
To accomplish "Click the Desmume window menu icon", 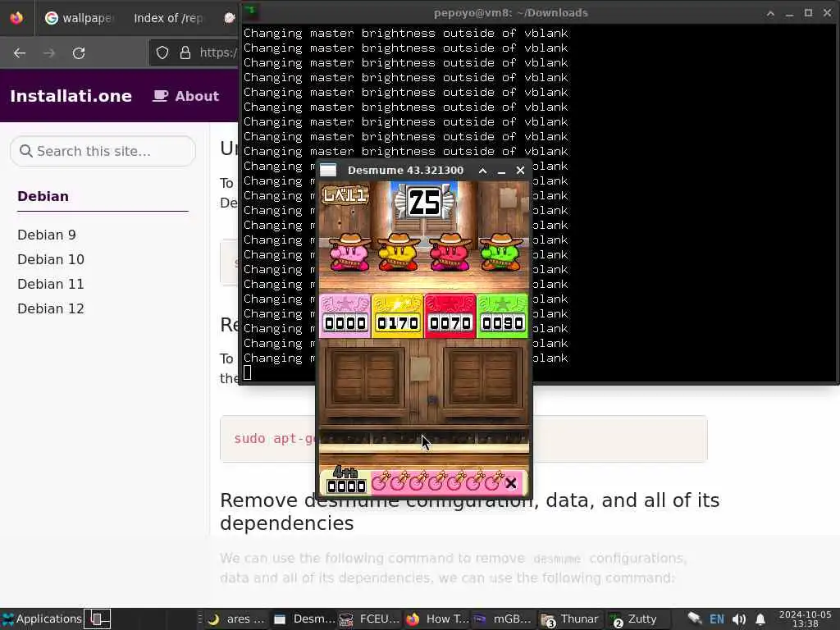I will [x=328, y=171].
